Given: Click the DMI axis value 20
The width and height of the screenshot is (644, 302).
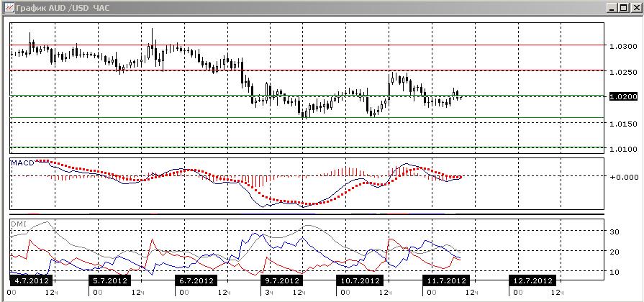Looking at the screenshot, I should pos(614,252).
